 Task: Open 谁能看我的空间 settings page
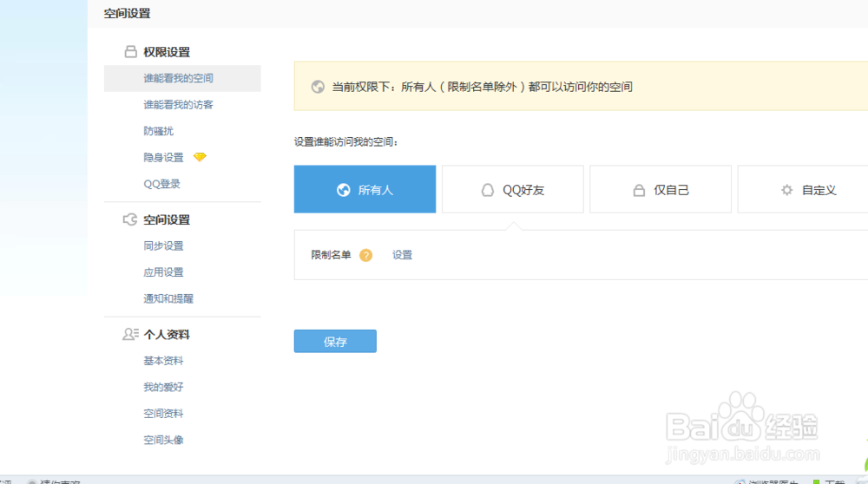[182, 78]
